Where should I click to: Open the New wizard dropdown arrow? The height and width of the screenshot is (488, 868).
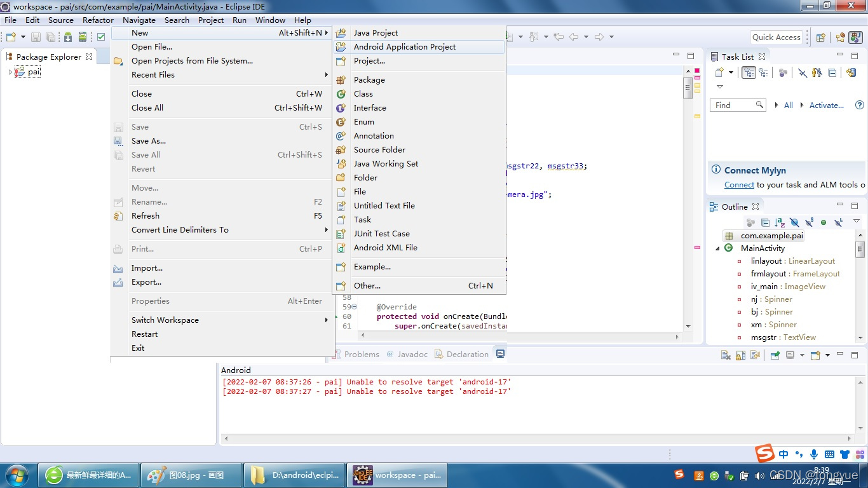tap(23, 37)
